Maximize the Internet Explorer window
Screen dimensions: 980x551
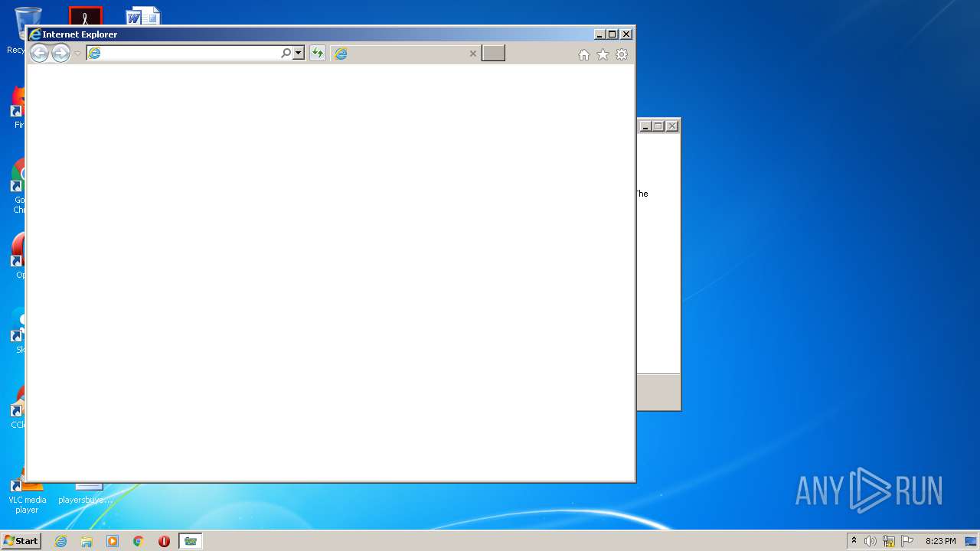[612, 34]
